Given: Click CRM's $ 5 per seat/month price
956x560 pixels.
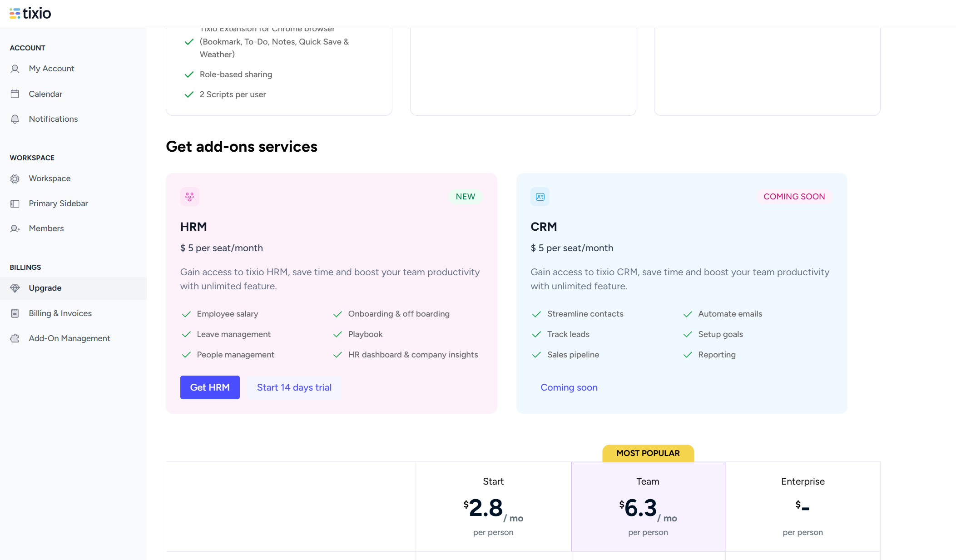Looking at the screenshot, I should click(x=572, y=248).
